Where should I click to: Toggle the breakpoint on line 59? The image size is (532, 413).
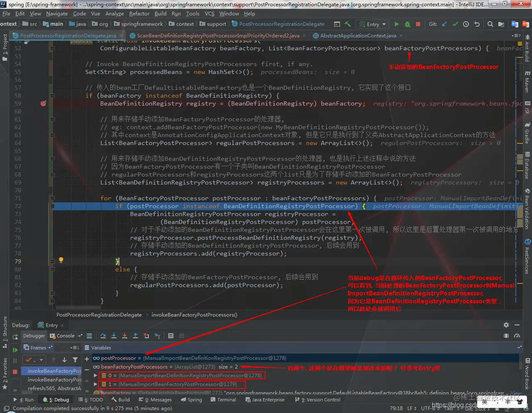(43, 103)
